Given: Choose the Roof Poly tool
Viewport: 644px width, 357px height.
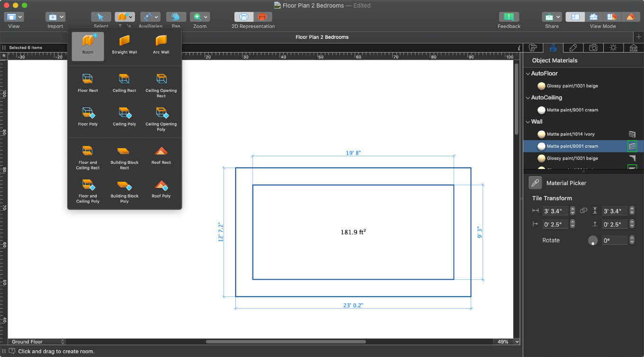Looking at the screenshot, I should click(161, 189).
